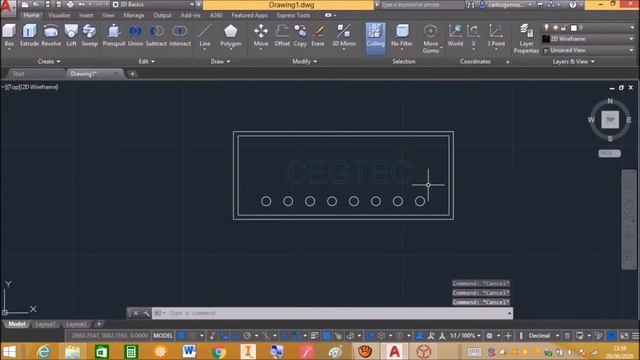This screenshot has height=360, width=640.
Task: Expand the Create panel dropdown
Action: (49, 61)
